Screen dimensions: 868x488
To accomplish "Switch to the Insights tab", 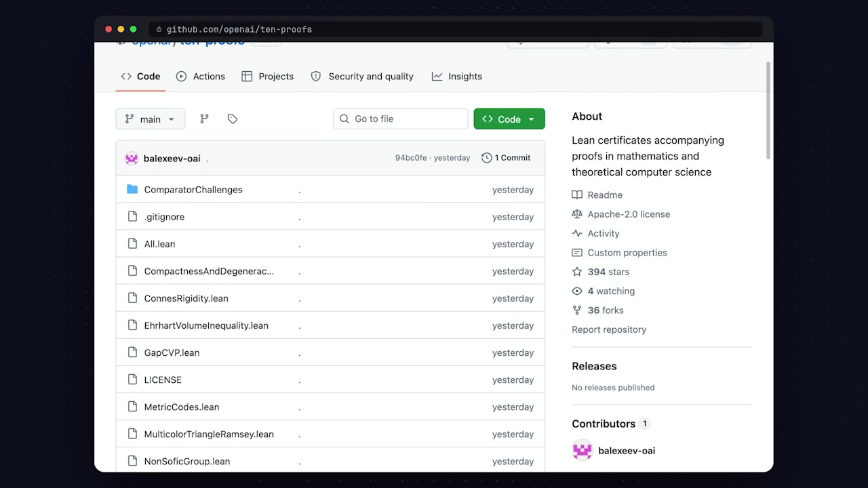I will pyautogui.click(x=456, y=77).
